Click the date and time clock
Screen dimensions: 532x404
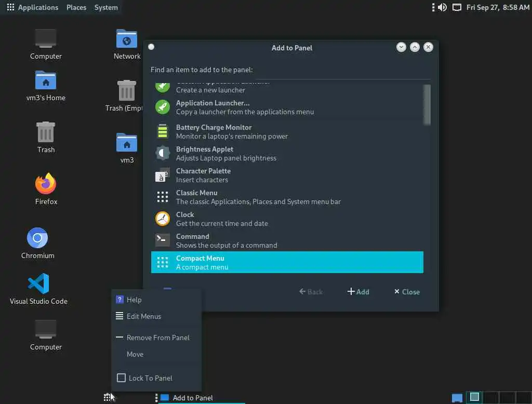(x=498, y=7)
